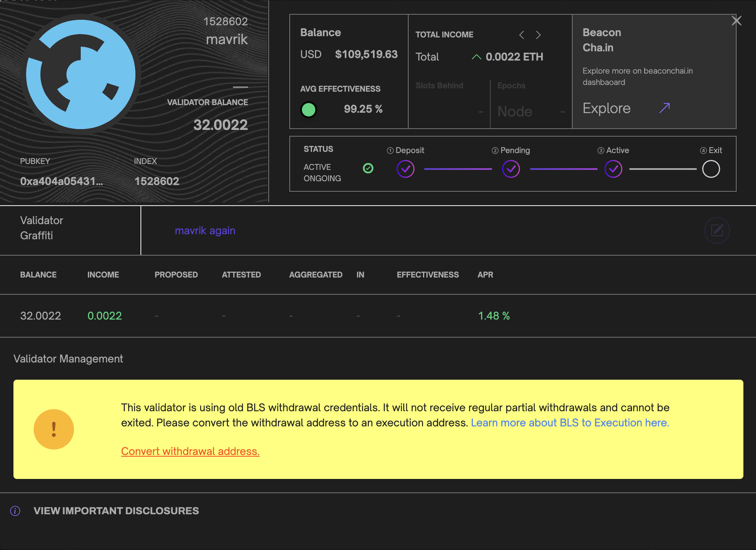Edit validator graffiti with pencil icon

pos(717,230)
